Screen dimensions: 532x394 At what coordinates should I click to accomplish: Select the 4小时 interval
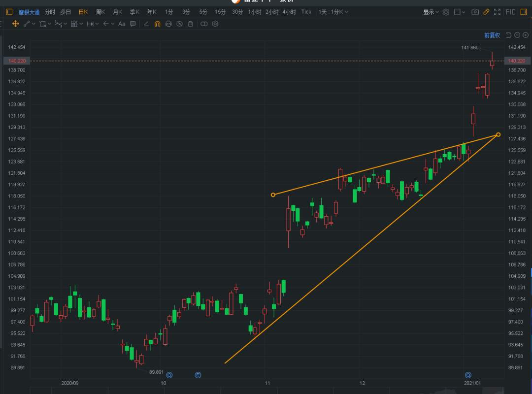pyautogui.click(x=289, y=12)
